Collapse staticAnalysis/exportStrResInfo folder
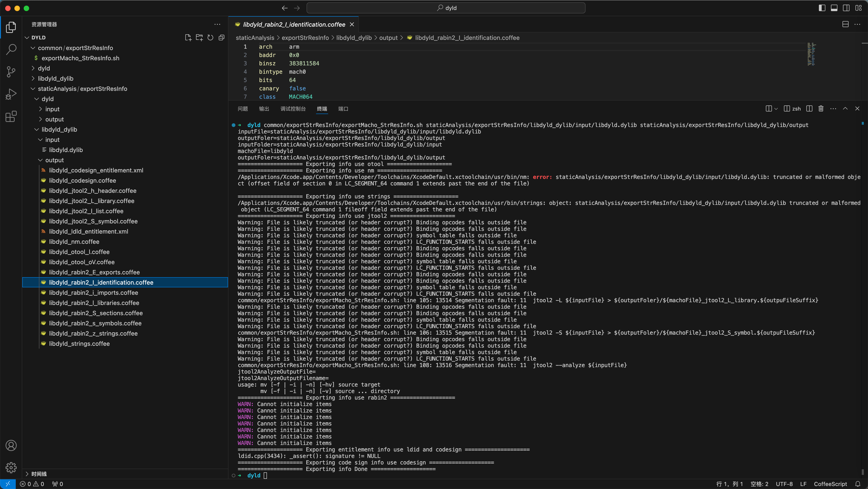Viewport: 868px width, 489px height. [x=33, y=89]
